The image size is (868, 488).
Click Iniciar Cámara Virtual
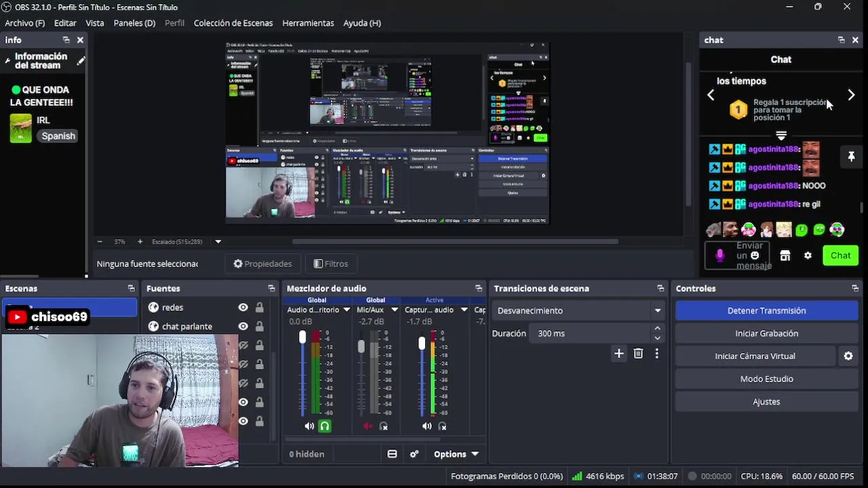coord(755,356)
